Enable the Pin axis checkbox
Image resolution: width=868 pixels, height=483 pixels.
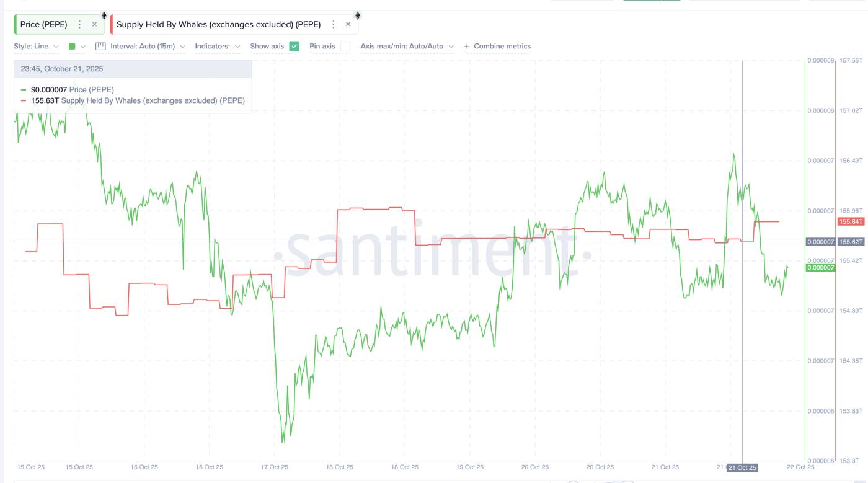coord(345,46)
